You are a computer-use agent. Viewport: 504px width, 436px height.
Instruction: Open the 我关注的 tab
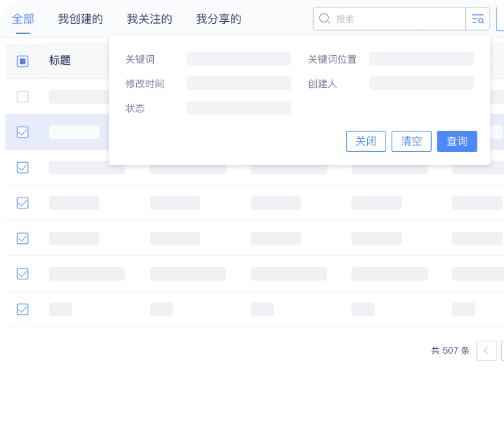[149, 19]
